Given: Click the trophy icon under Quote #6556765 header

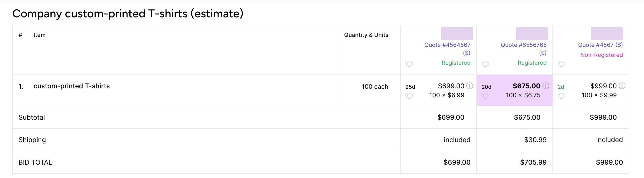Looking at the screenshot, I should click(x=485, y=65).
